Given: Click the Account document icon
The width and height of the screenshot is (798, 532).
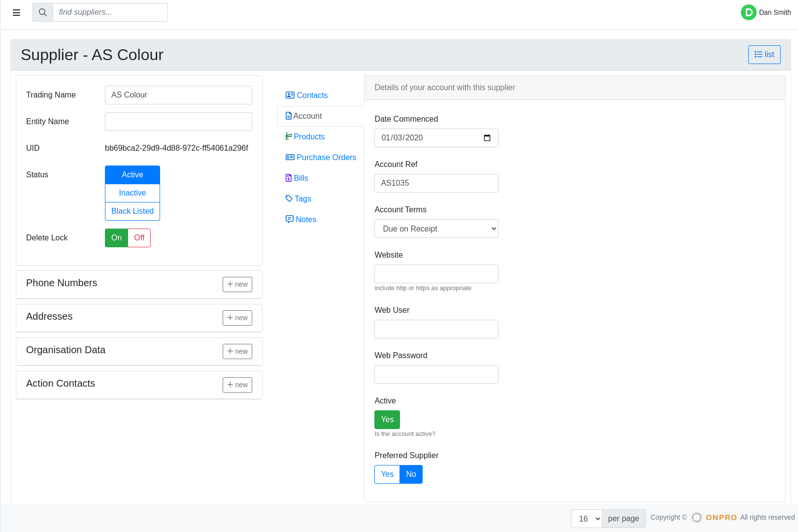Looking at the screenshot, I should pyautogui.click(x=289, y=116).
